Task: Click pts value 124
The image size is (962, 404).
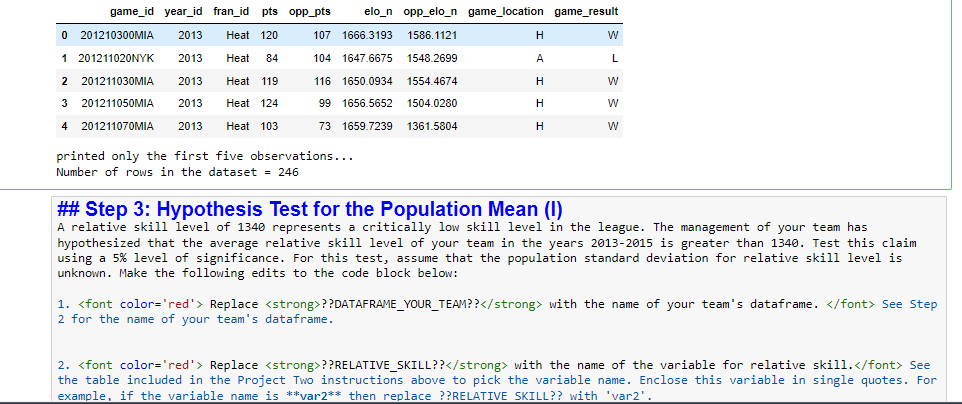Action: click(x=269, y=104)
